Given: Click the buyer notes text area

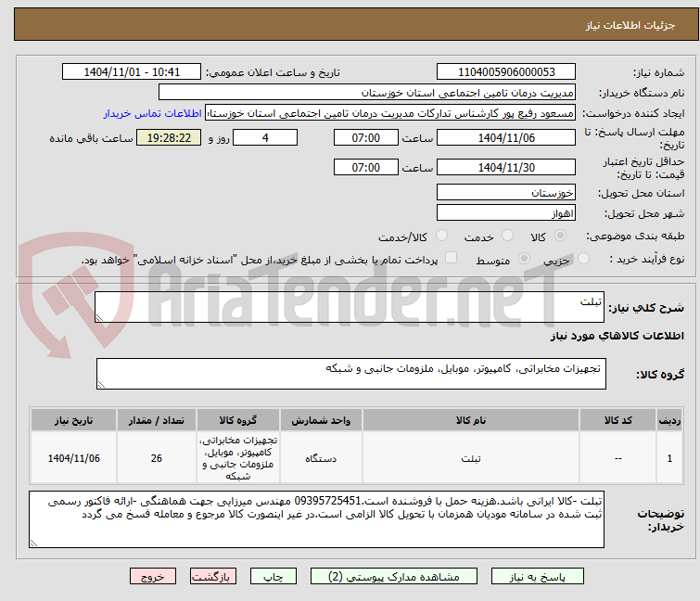Looking at the screenshot, I should (x=316, y=519).
